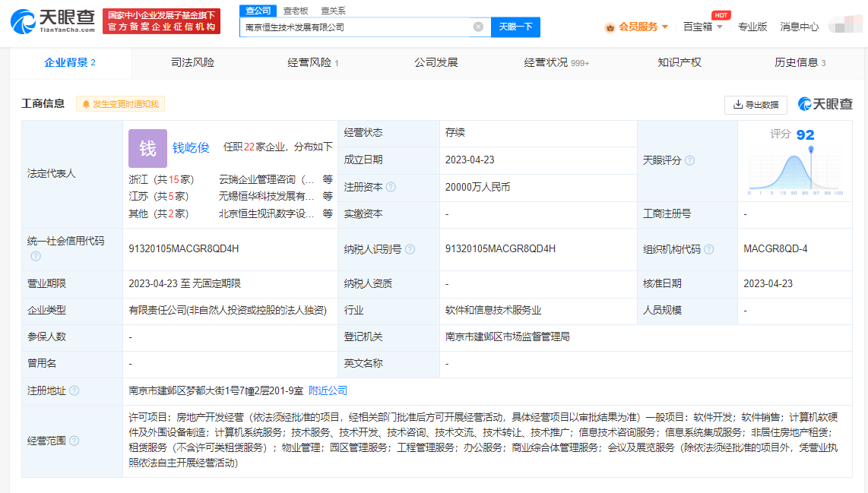The width and height of the screenshot is (868, 493).
Task: Open the 消息中心 link
Action: pyautogui.click(x=799, y=27)
